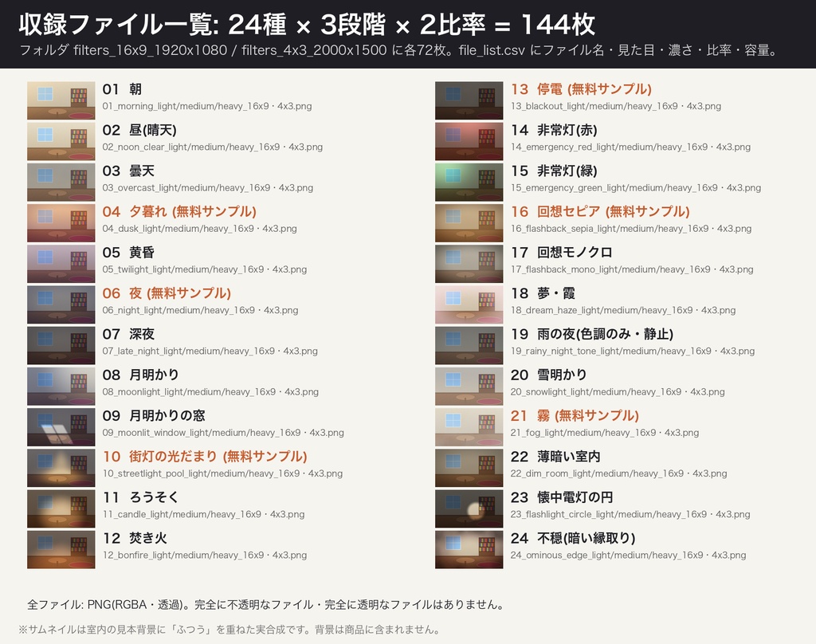Click the title 17 回想モノクロ
The width and height of the screenshot is (816, 644).
[561, 253]
